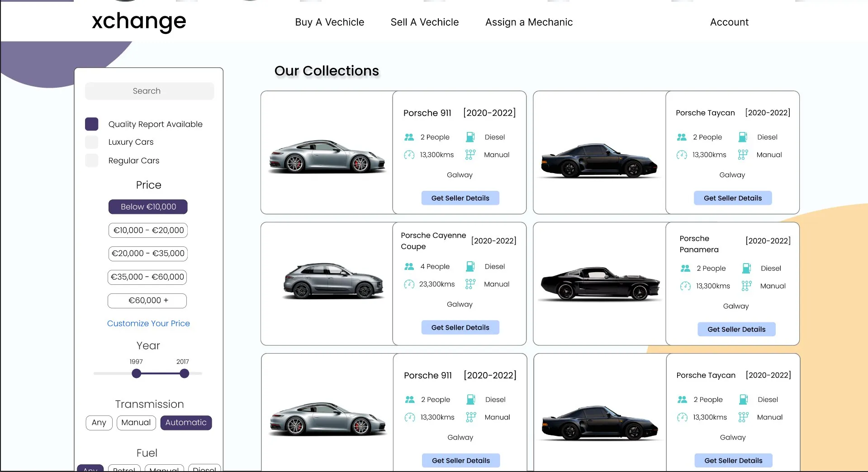Get Seller Details for top-row Porsche 911
868x472 pixels.
[460, 198]
